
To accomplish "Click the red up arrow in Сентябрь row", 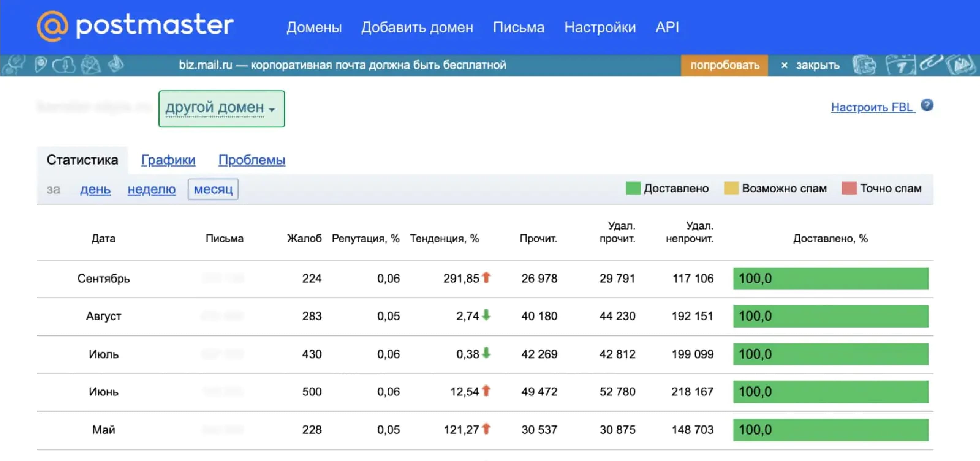I will [486, 277].
